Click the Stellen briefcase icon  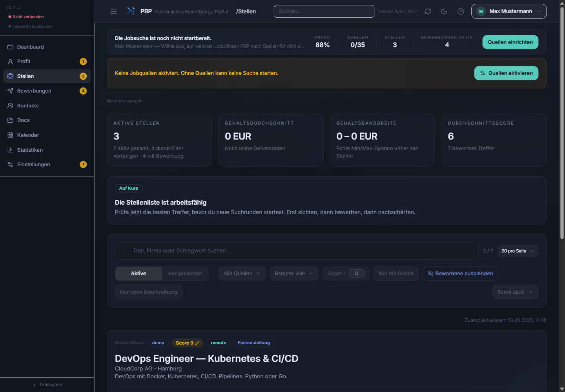[x=10, y=76]
